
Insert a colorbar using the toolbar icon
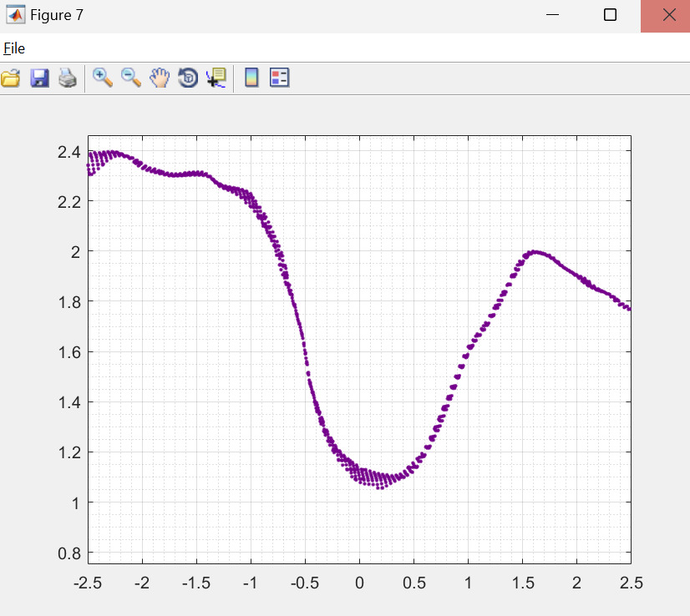(x=251, y=78)
